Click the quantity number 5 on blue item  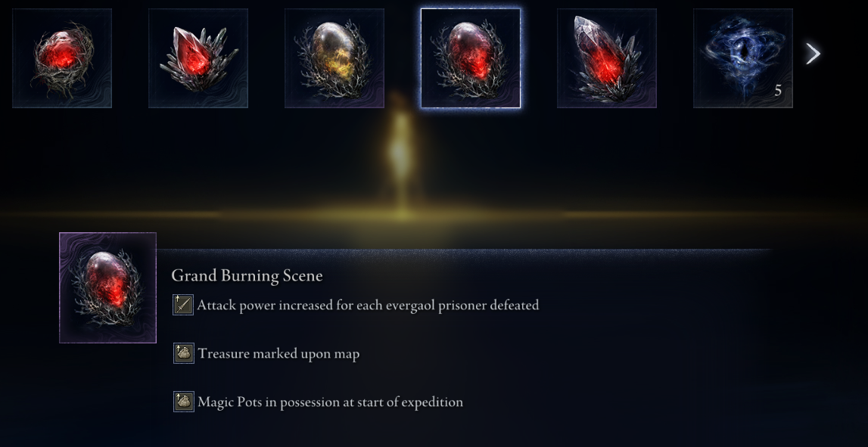pos(778,92)
